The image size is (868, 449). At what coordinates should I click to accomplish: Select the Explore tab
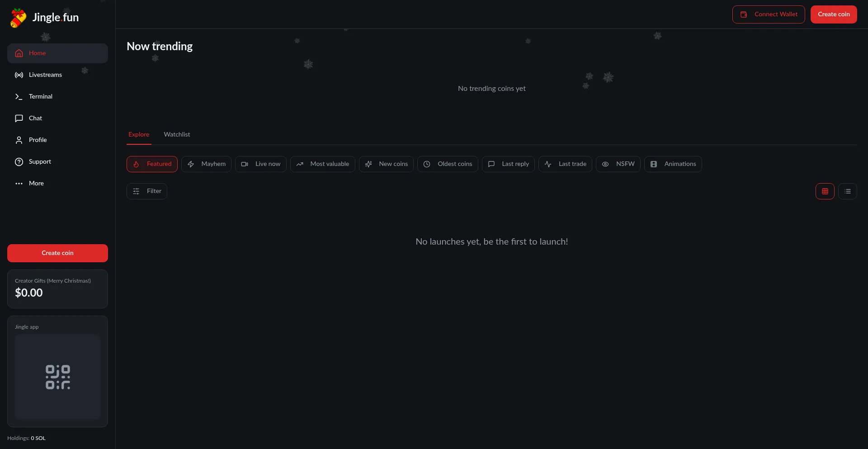click(139, 135)
